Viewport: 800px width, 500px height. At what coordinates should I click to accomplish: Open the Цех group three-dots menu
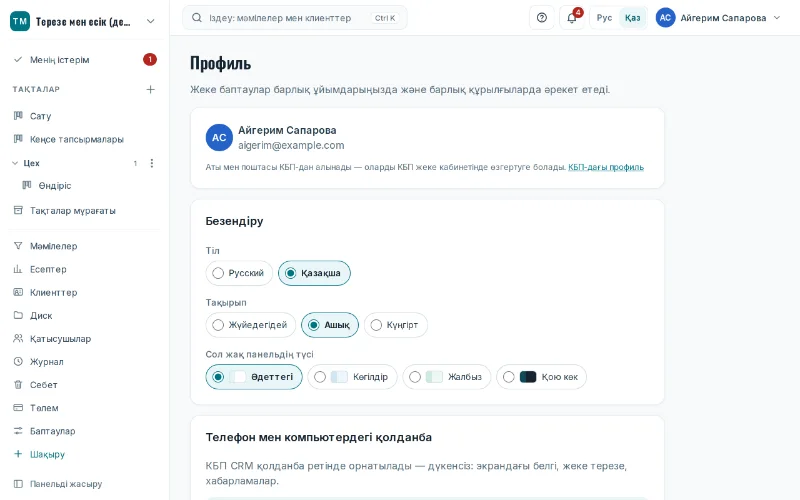click(152, 163)
